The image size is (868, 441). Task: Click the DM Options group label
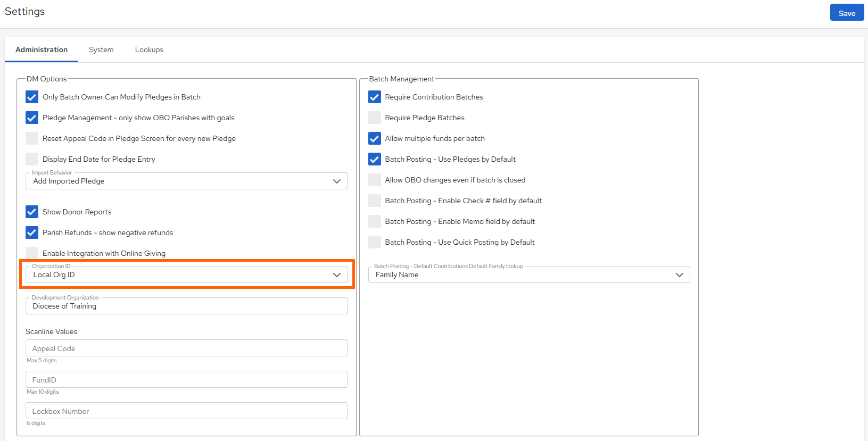[x=46, y=79]
